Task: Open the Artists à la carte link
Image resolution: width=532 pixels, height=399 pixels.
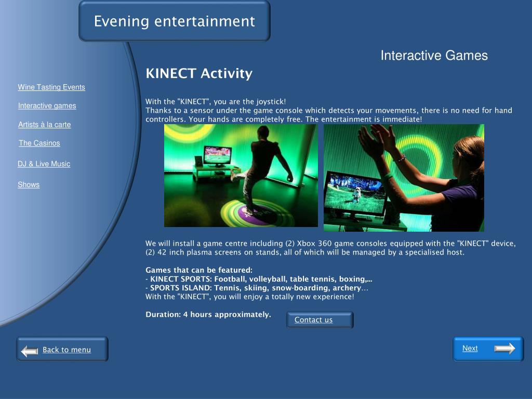Action: [45, 125]
